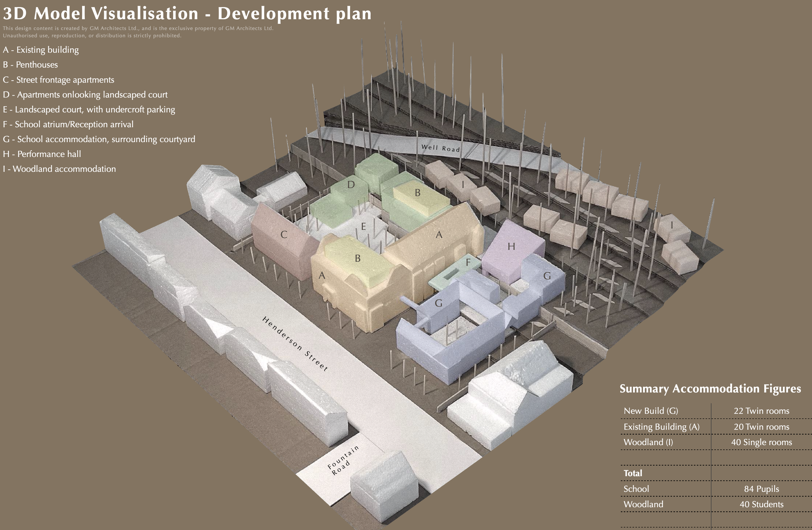Click the 'Woodland (I)' table row label
The height and width of the screenshot is (530, 812).
tap(648, 442)
